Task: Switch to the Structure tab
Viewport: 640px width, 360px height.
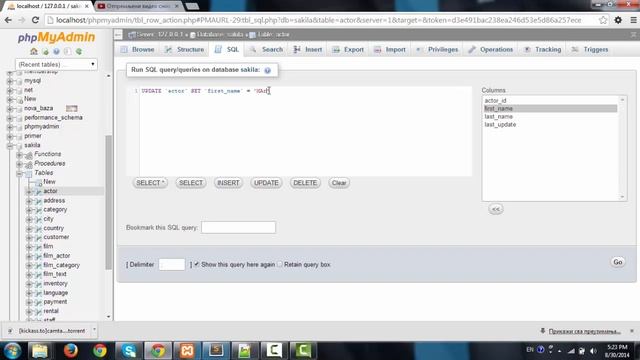Action: 185,49
